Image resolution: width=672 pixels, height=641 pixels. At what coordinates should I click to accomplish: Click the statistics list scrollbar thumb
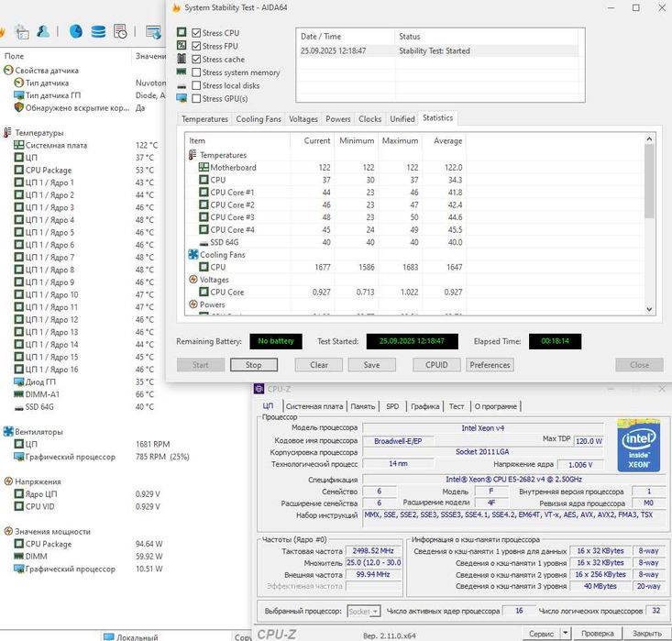click(649, 181)
